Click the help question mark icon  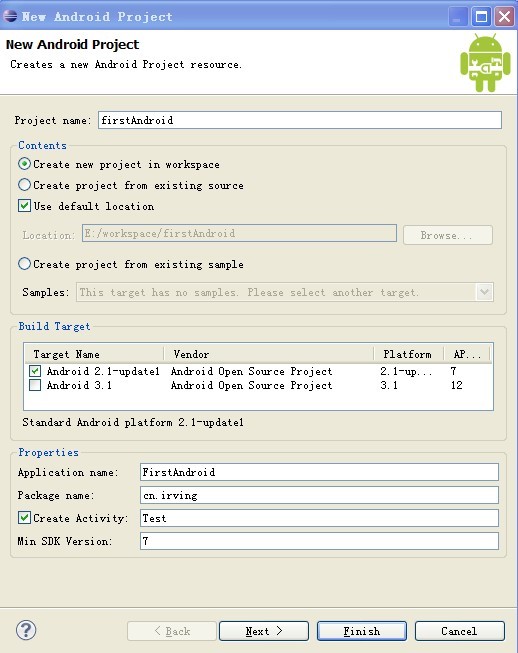(x=26, y=630)
